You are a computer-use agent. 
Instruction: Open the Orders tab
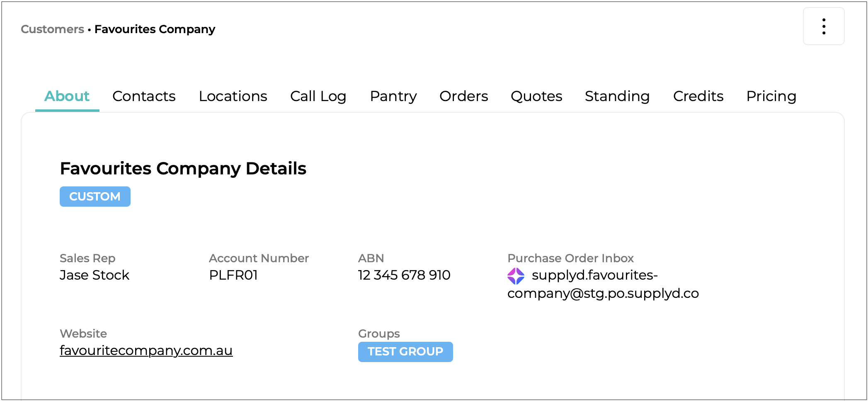coord(463,96)
